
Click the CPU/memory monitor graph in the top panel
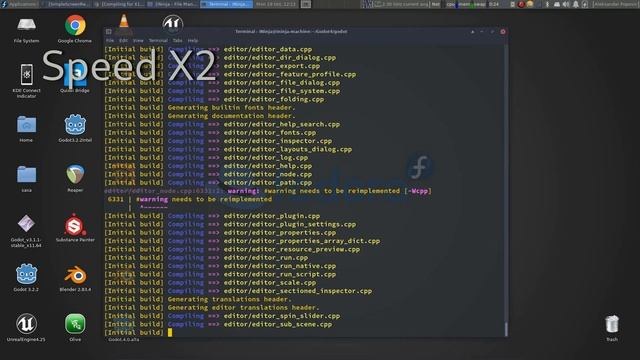click(x=466, y=4)
